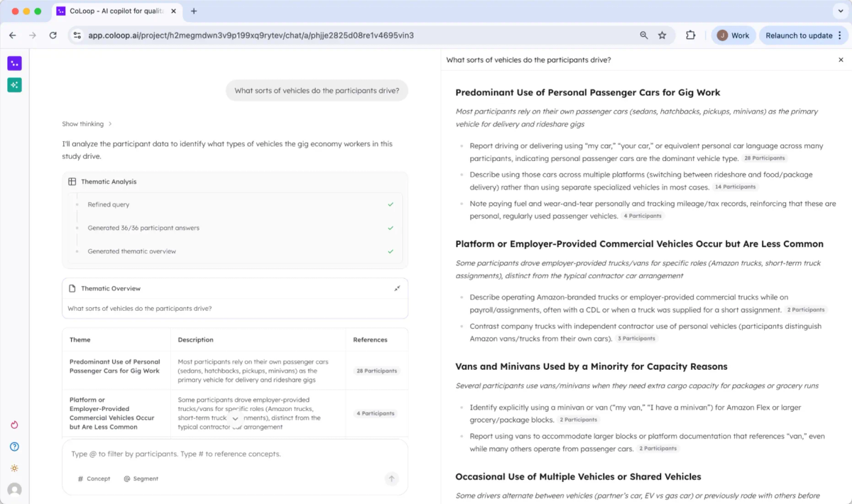Image resolution: width=852 pixels, height=504 pixels.
Task: Open the Chrome tab list dropdown
Action: point(841,11)
